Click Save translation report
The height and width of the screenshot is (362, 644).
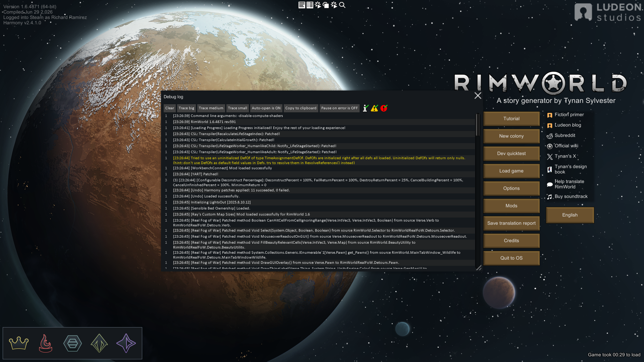pyautogui.click(x=512, y=223)
